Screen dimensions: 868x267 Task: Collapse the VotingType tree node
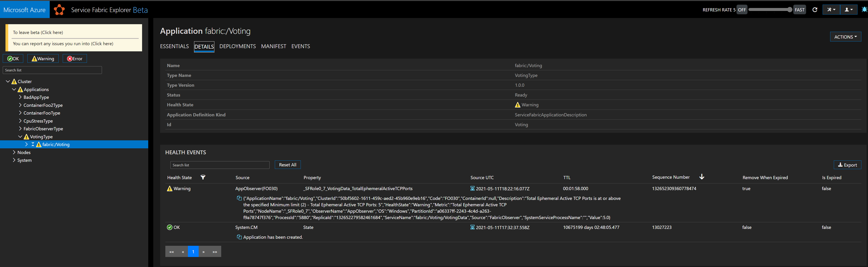pyautogui.click(x=20, y=136)
